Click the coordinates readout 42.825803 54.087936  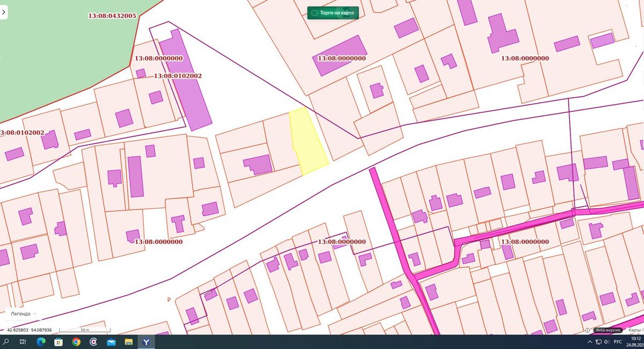(29, 330)
